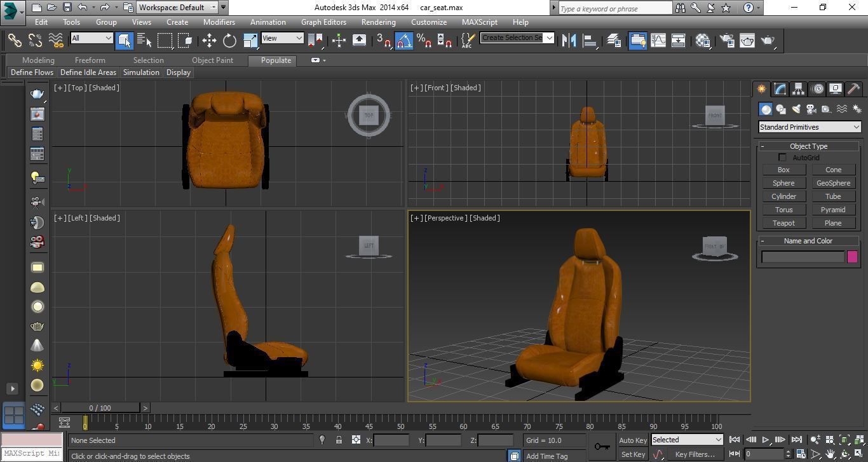Image resolution: width=868 pixels, height=462 pixels.
Task: Select the Link tool chain icon
Action: pyautogui.click(x=14, y=40)
